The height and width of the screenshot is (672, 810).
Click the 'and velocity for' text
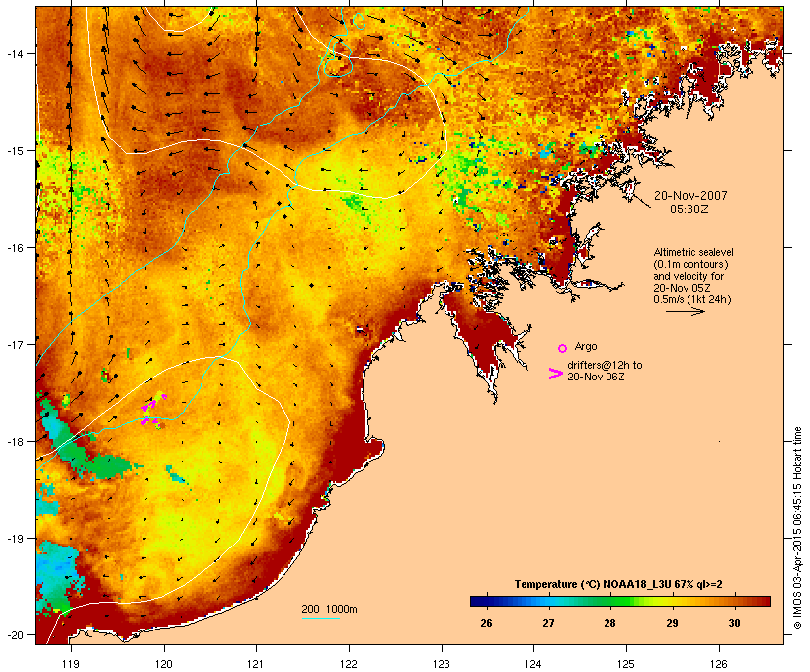pos(688,276)
